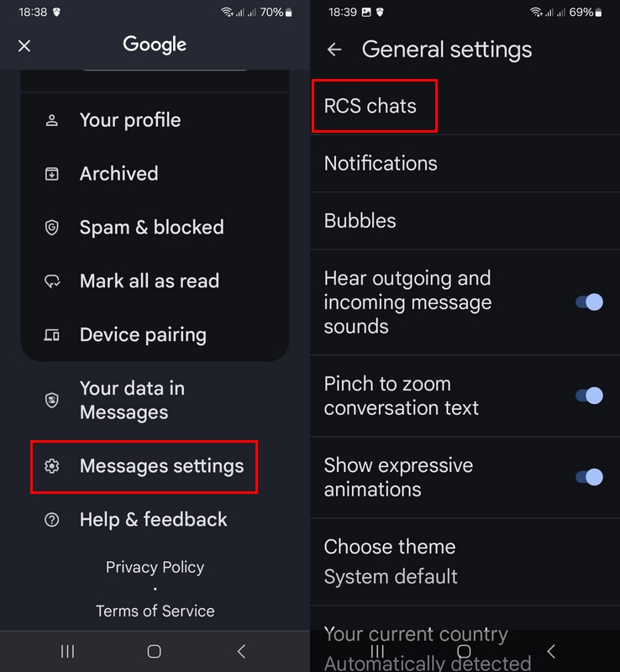Close the Google account menu
This screenshot has height=672, width=620.
coord(24,46)
